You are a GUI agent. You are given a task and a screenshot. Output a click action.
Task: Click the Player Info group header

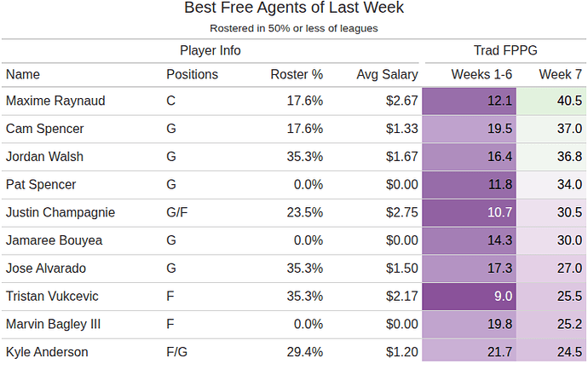pos(210,50)
